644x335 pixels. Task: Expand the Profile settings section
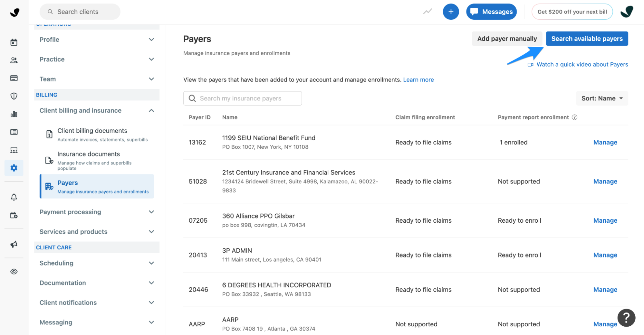coord(97,40)
